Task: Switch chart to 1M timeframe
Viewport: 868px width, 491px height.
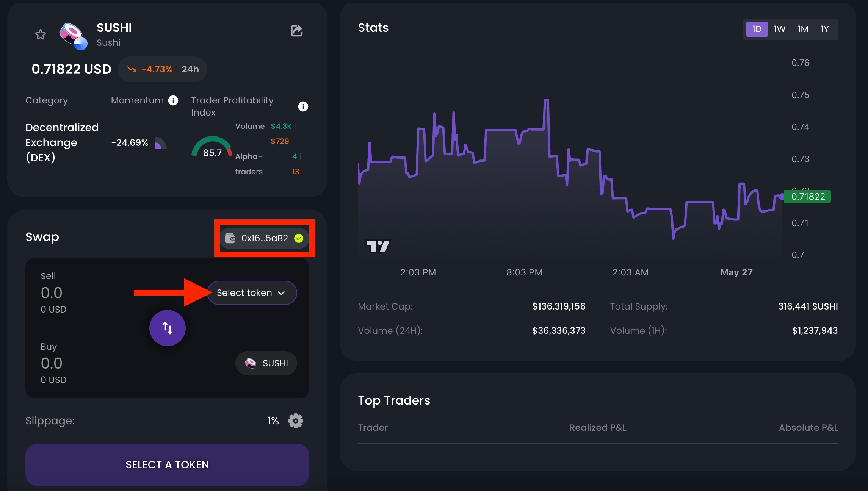Action: tap(803, 29)
